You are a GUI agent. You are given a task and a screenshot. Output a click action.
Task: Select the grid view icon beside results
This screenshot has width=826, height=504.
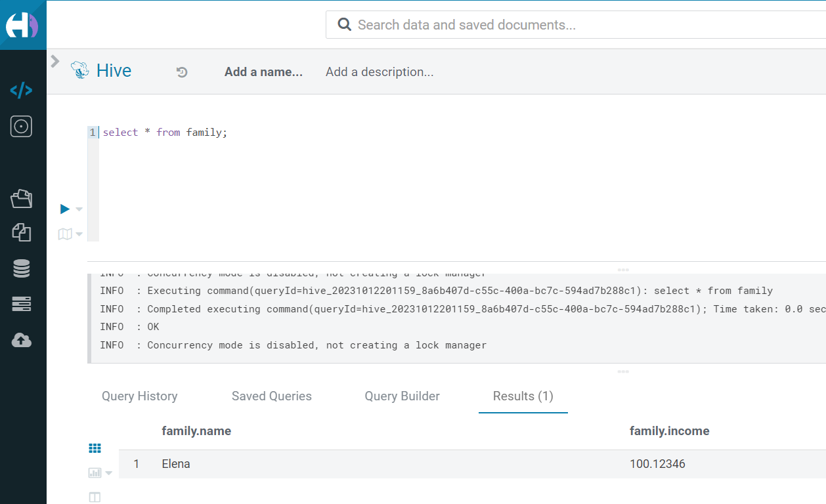(x=95, y=448)
